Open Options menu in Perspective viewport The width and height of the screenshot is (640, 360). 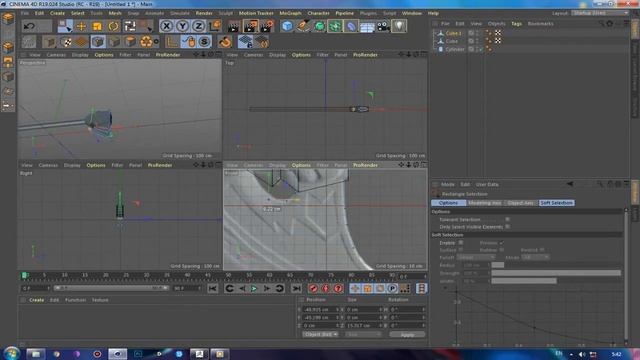(x=104, y=55)
